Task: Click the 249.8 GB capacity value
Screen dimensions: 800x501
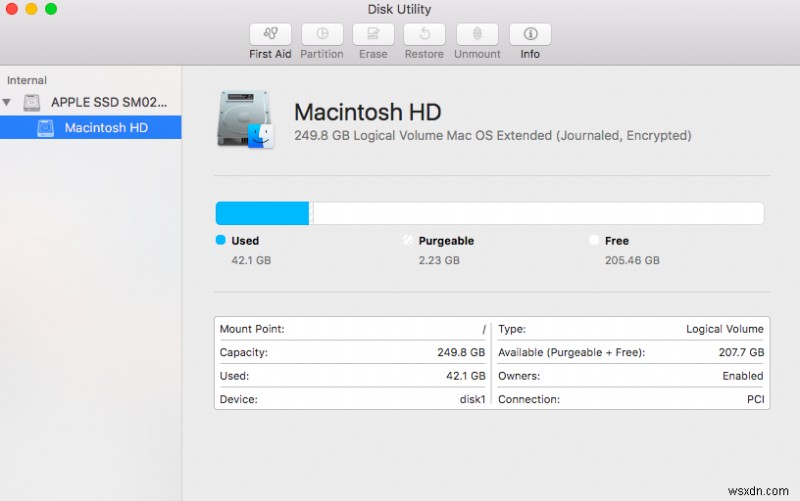Action: (x=461, y=353)
